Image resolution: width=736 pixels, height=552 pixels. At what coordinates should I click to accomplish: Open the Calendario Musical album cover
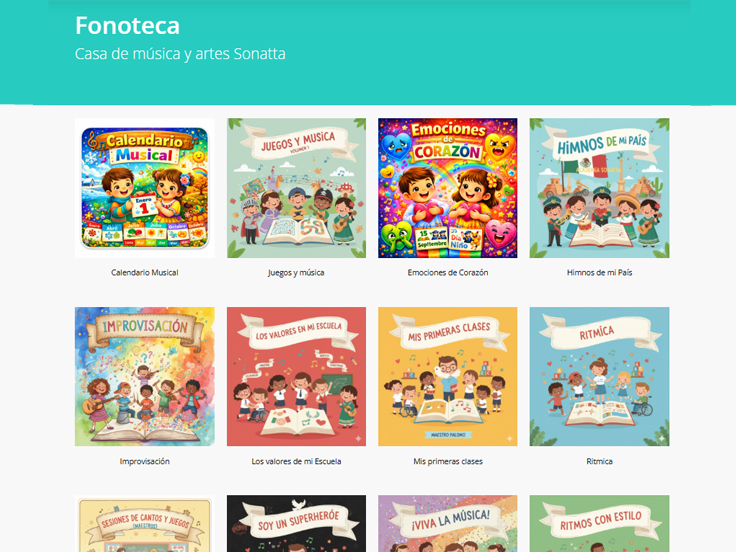pyautogui.click(x=145, y=188)
